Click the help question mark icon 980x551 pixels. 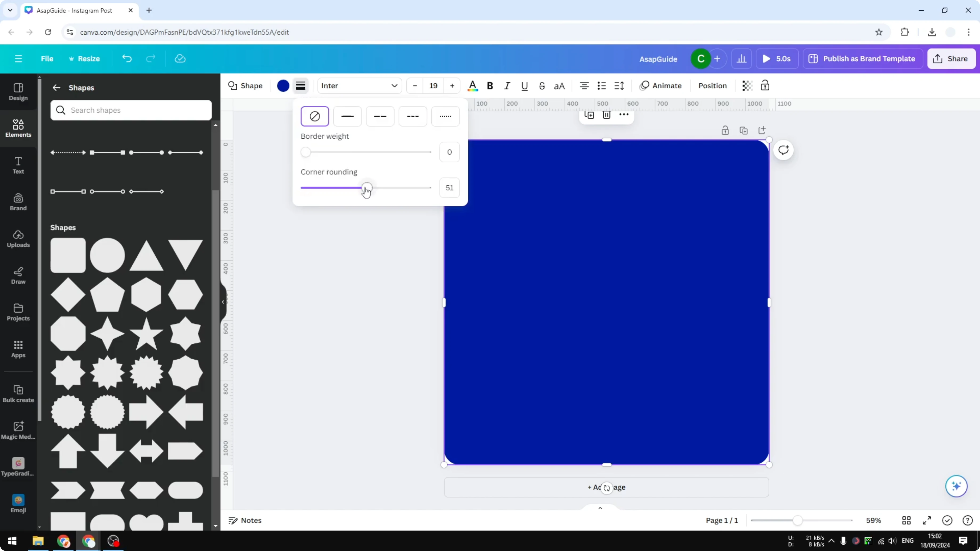967,520
